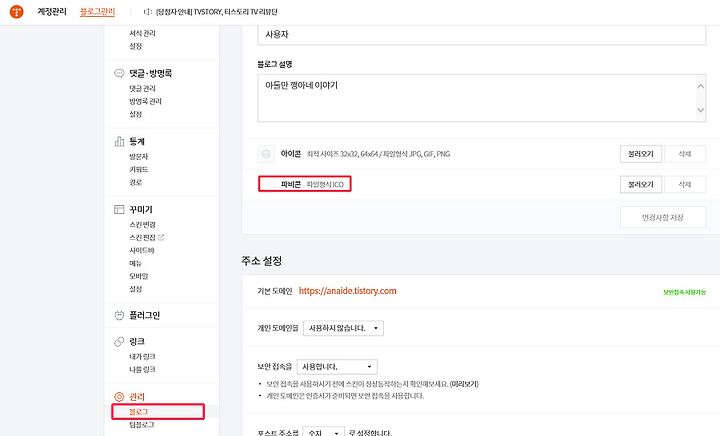Click the 관리 gear icon
This screenshot has width=720, height=436.
click(119, 397)
